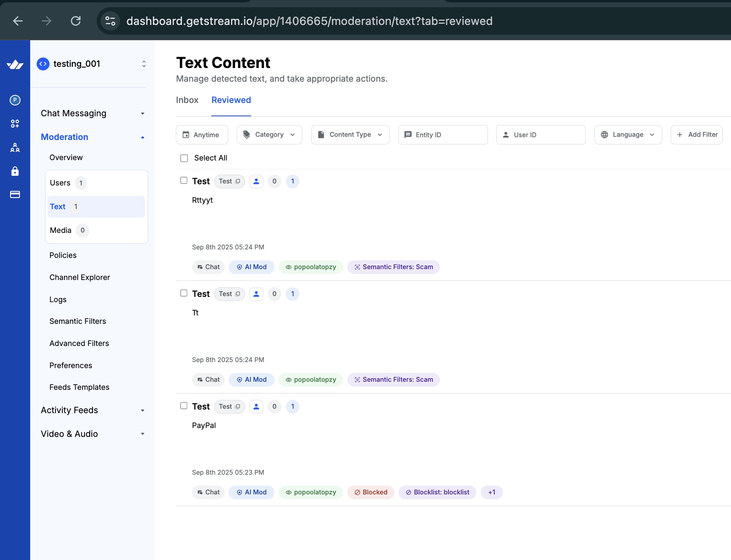Switch to the Inbox tab
The width and height of the screenshot is (731, 560).
click(x=187, y=100)
